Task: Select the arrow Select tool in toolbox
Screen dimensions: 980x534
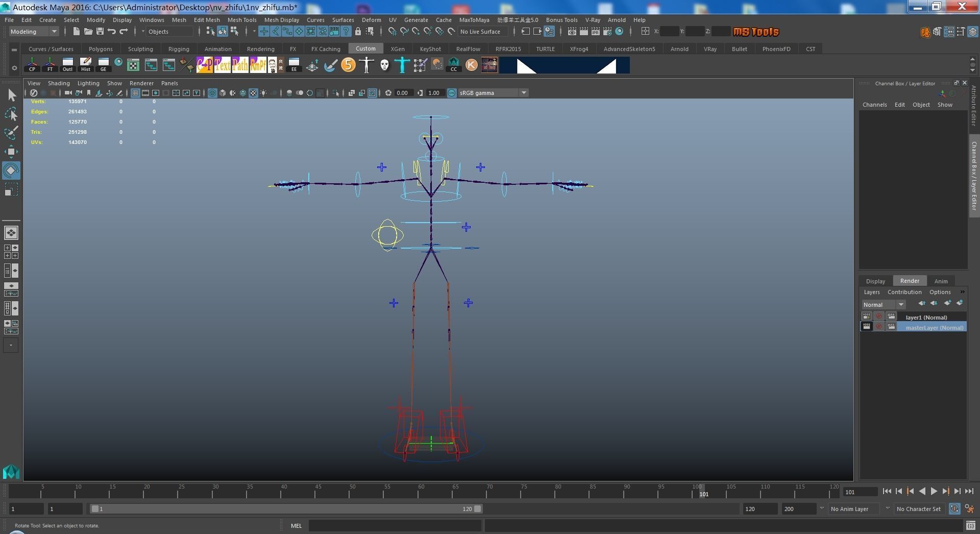Action: 11,95
